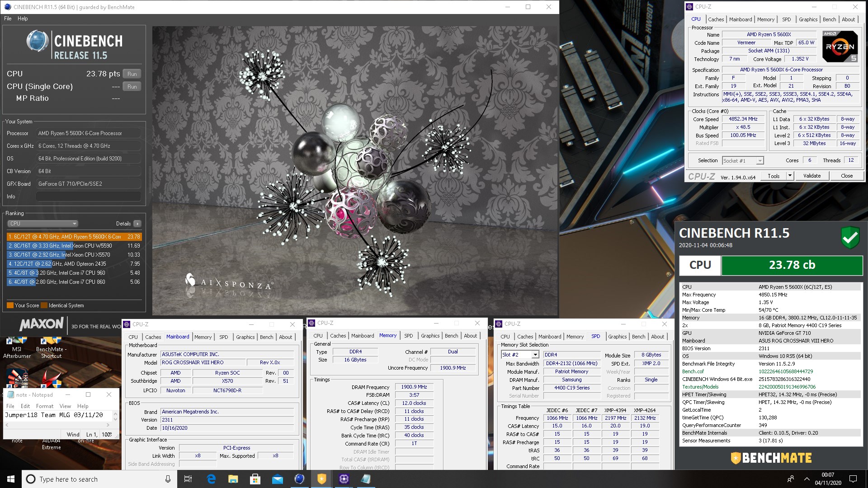Image resolution: width=868 pixels, height=488 pixels.
Task: Open BenchMate desktop shortcut
Action: tap(51, 347)
